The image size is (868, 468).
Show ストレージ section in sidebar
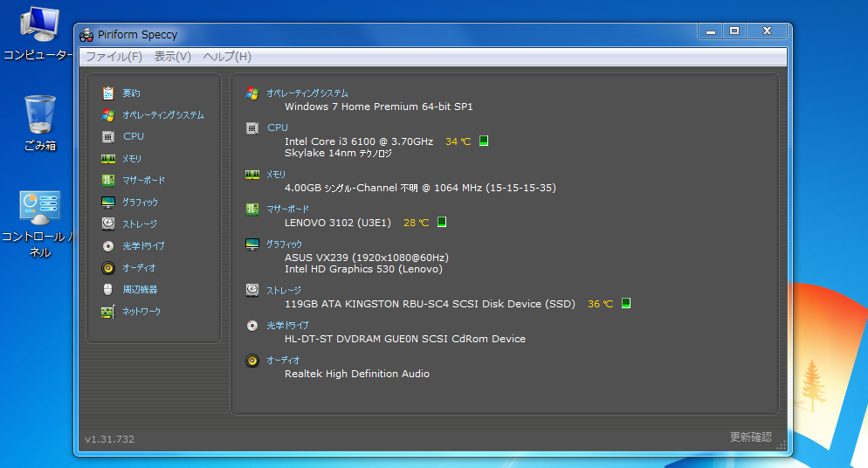pyautogui.click(x=140, y=224)
